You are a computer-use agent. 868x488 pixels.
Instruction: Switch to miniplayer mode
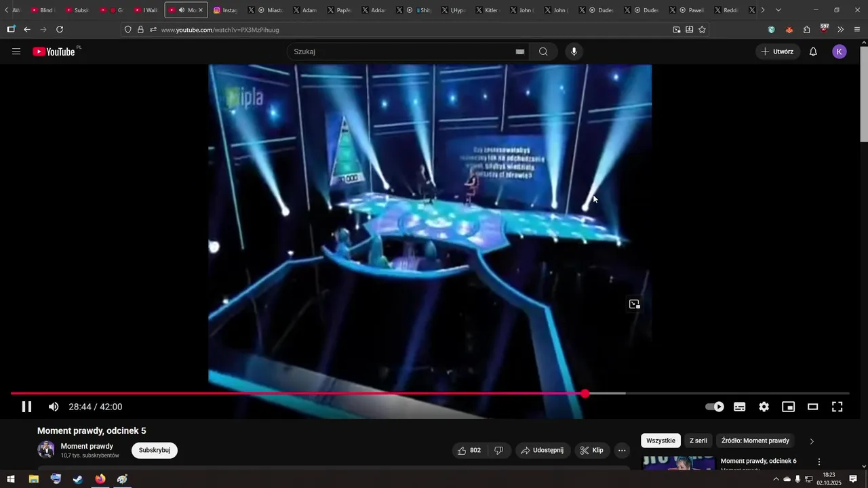pyautogui.click(x=789, y=407)
